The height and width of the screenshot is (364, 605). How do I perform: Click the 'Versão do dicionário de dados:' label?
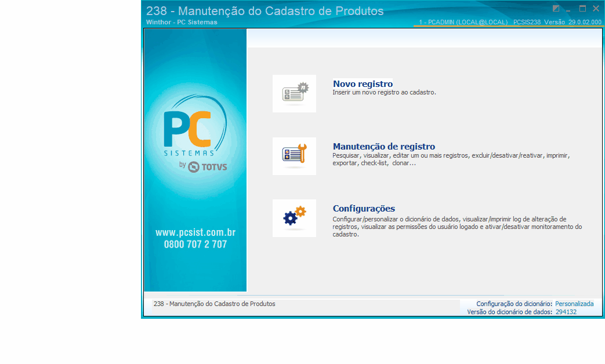(510, 312)
